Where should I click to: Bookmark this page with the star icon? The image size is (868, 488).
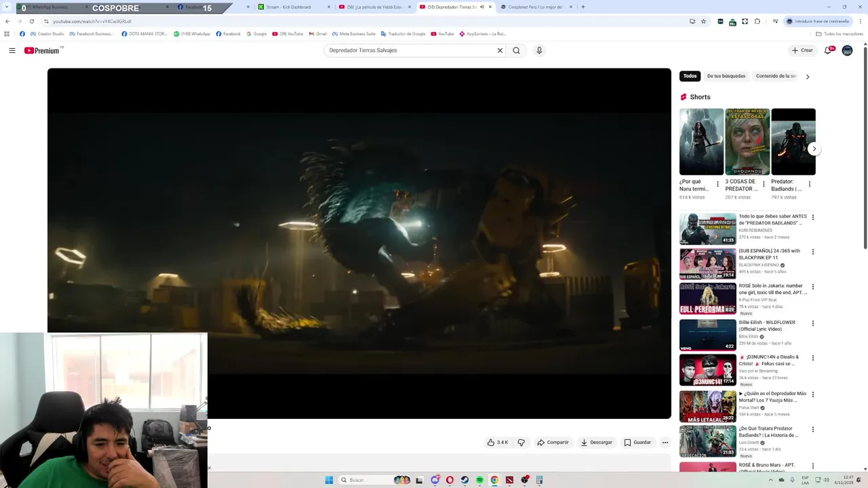coord(703,21)
